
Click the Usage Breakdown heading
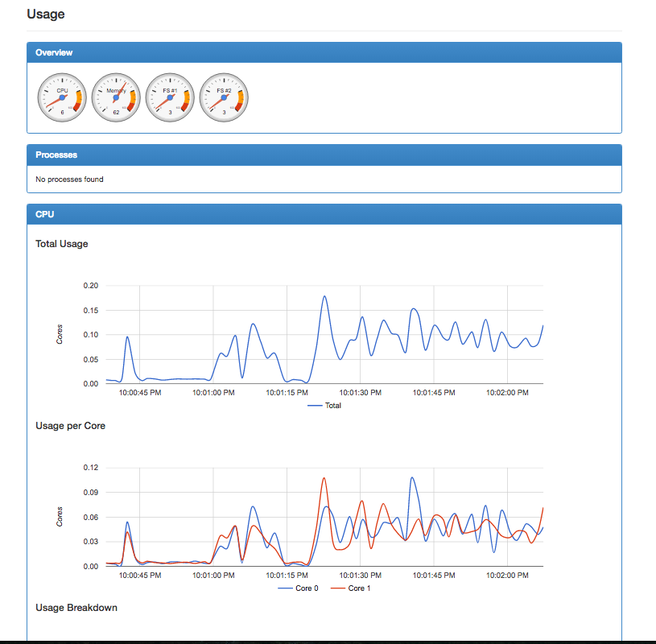click(x=76, y=608)
